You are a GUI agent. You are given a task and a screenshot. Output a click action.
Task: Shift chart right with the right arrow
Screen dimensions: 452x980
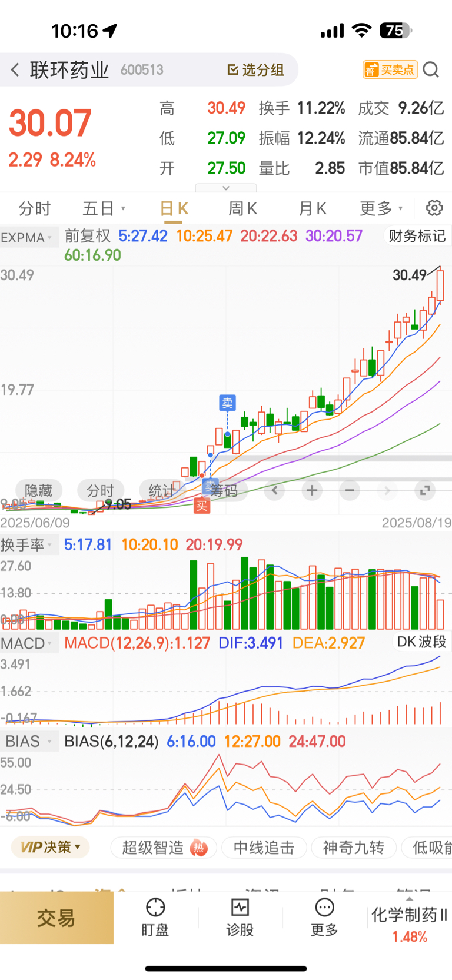(387, 490)
